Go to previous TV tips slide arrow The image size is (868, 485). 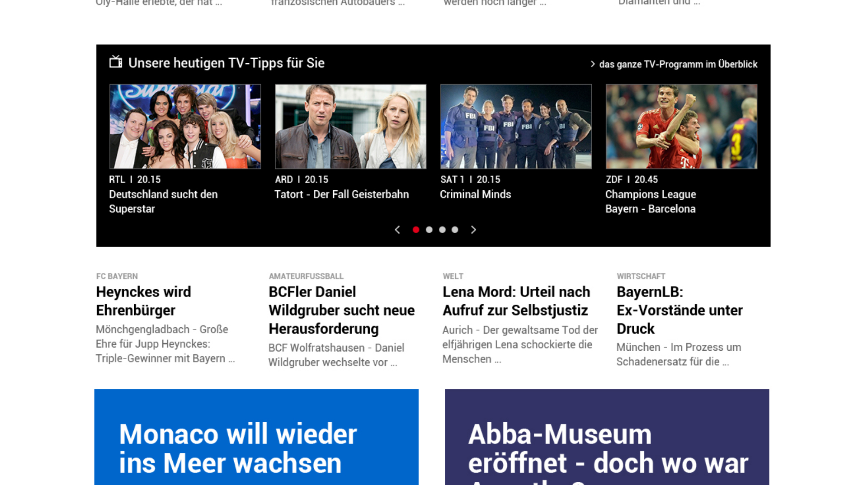click(x=397, y=230)
